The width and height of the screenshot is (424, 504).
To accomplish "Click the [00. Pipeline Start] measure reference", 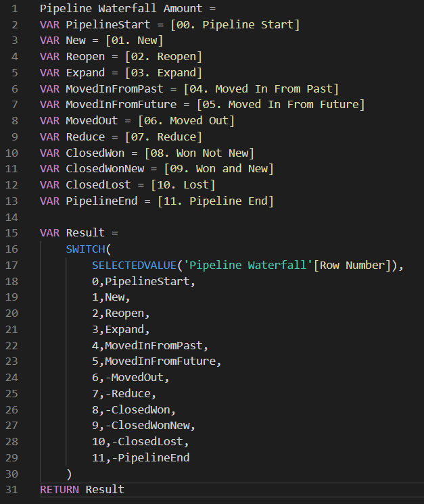I will pos(241,25).
